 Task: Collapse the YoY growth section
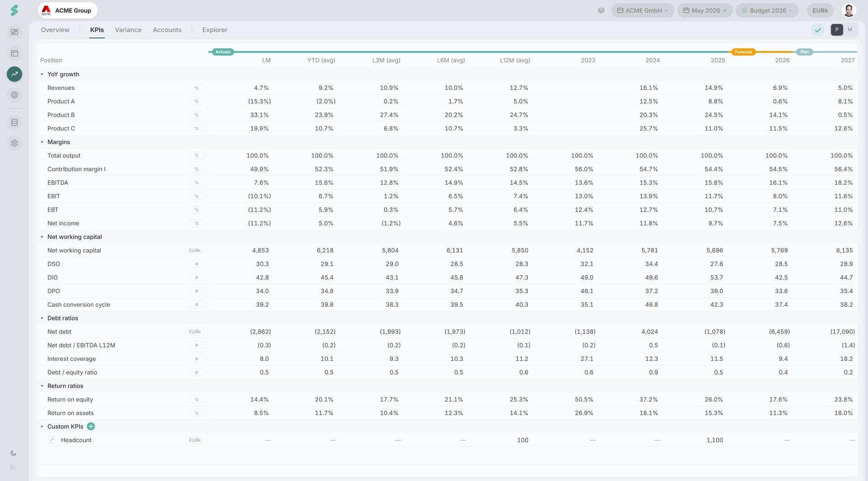click(42, 74)
